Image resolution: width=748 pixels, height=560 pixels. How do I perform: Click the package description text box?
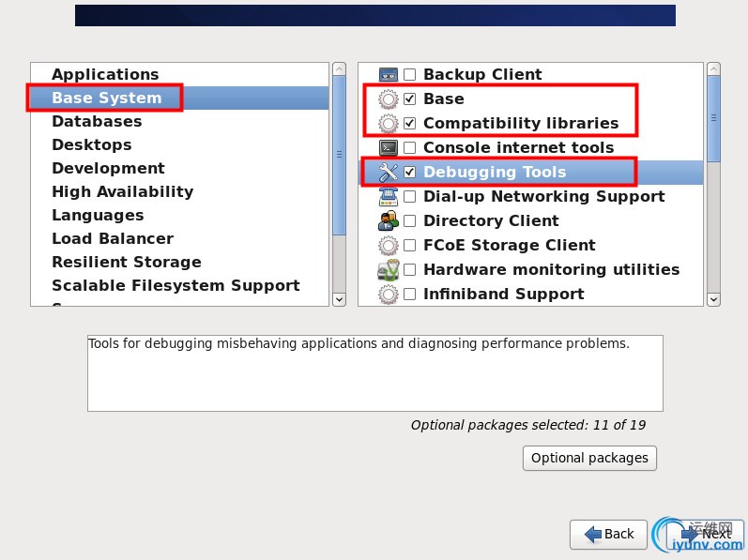[375, 373]
